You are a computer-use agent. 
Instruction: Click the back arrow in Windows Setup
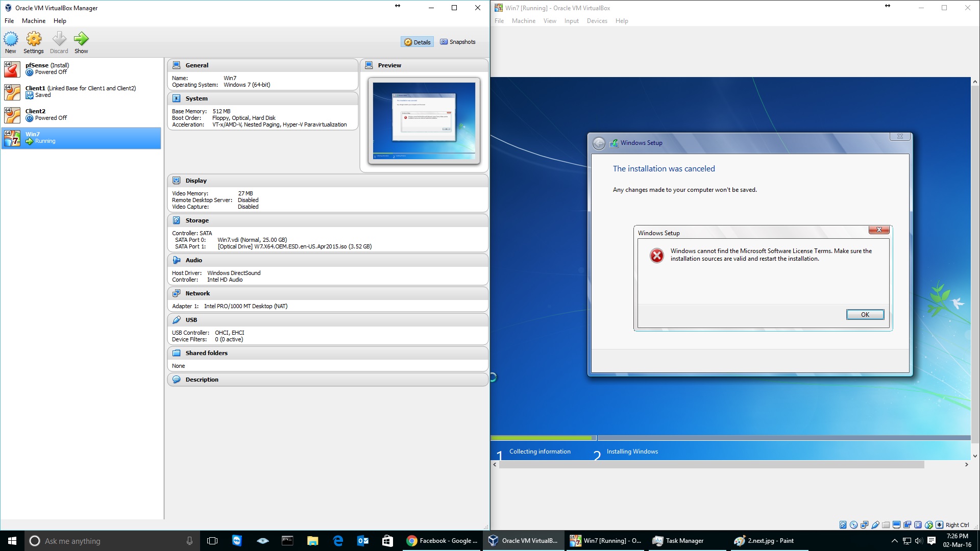coord(599,143)
